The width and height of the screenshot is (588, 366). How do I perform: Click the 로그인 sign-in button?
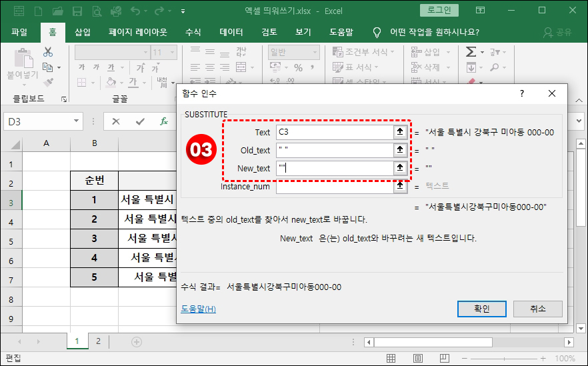coord(439,10)
